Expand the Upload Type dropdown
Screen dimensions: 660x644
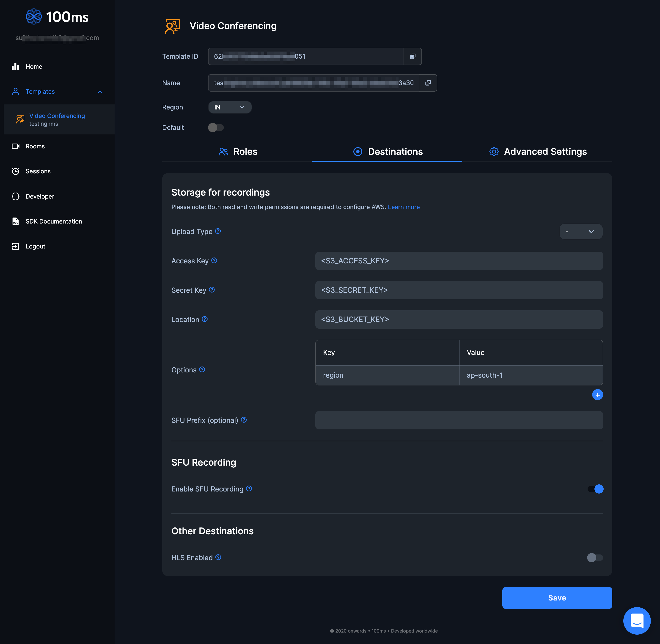pyautogui.click(x=581, y=231)
